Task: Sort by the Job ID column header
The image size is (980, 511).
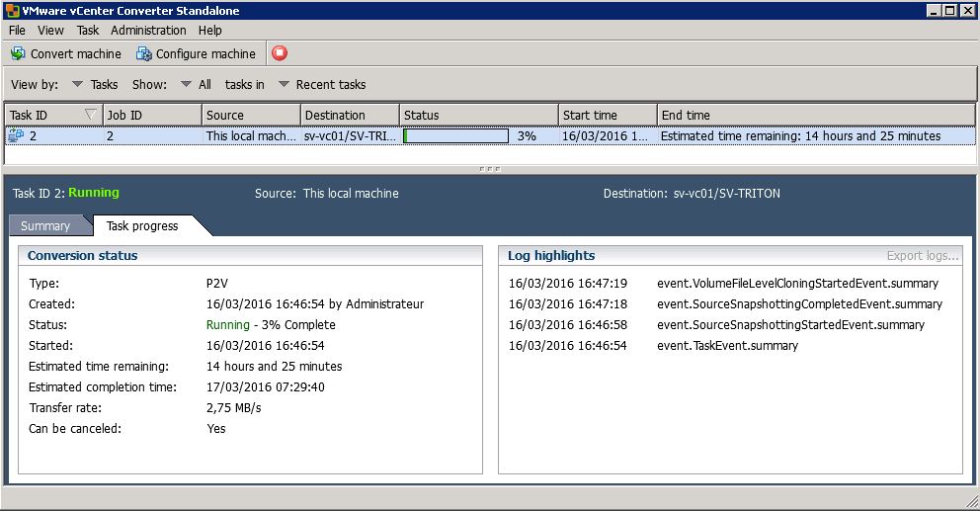Action: coord(152,115)
